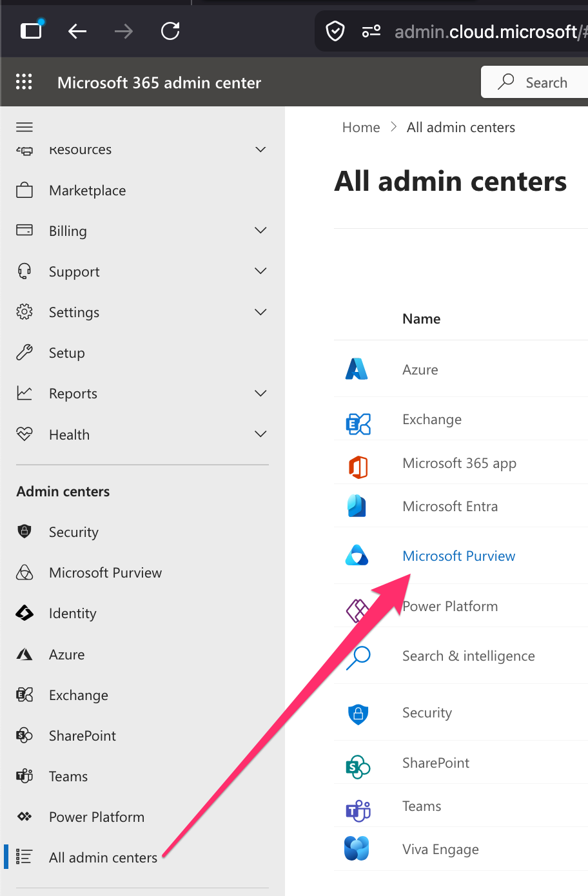Open Microsoft Entra link in list
This screenshot has width=588, height=896.
(450, 506)
